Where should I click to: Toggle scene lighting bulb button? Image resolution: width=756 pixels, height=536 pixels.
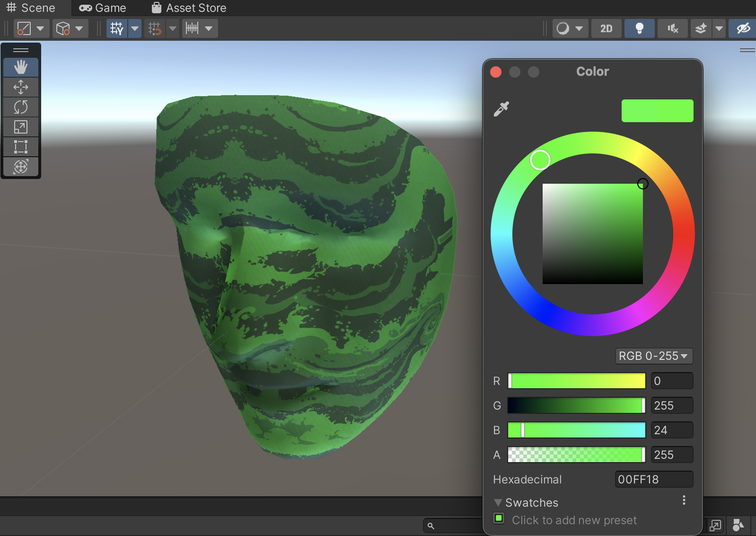click(639, 28)
